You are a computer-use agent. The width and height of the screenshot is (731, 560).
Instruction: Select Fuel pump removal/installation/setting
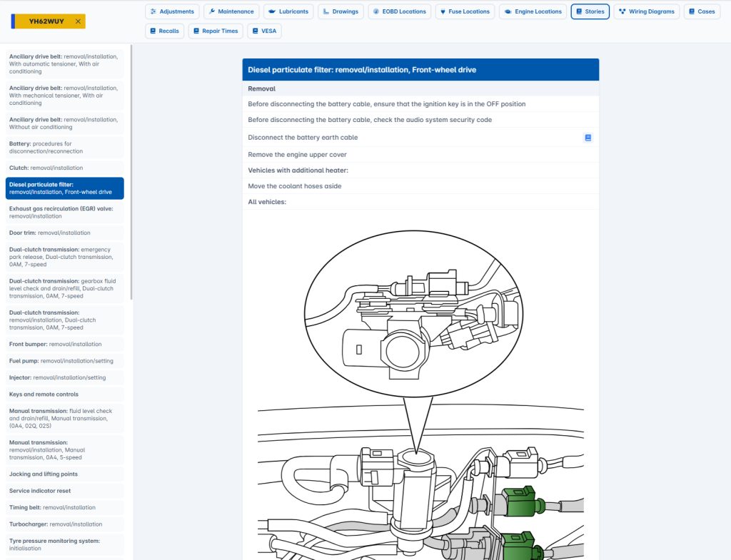pos(64,360)
